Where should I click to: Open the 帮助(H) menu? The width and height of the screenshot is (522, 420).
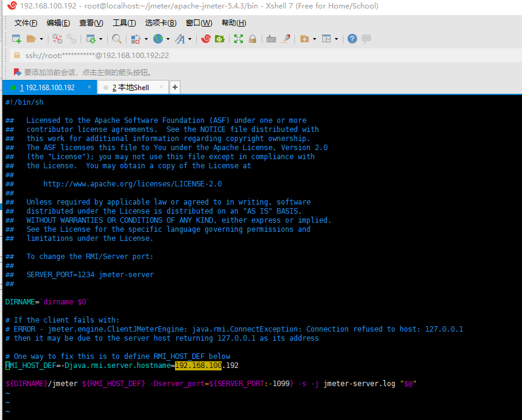[234, 23]
